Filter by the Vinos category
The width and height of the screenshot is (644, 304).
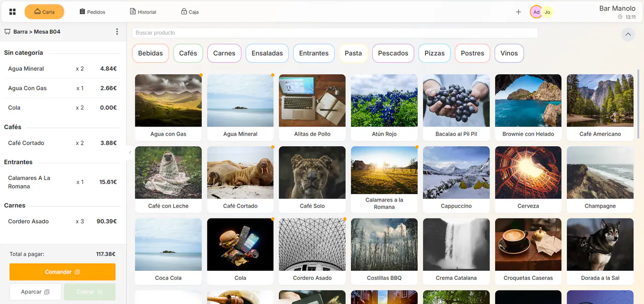[x=509, y=53]
